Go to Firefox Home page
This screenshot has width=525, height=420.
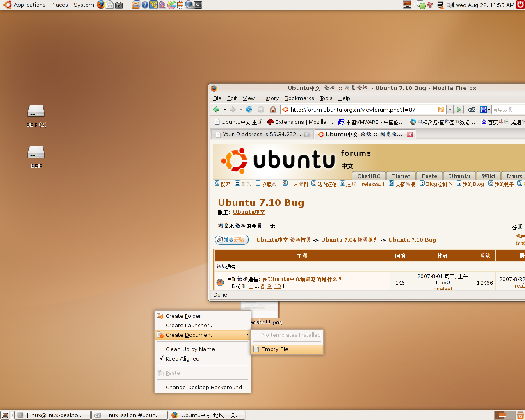pyautogui.click(x=273, y=110)
